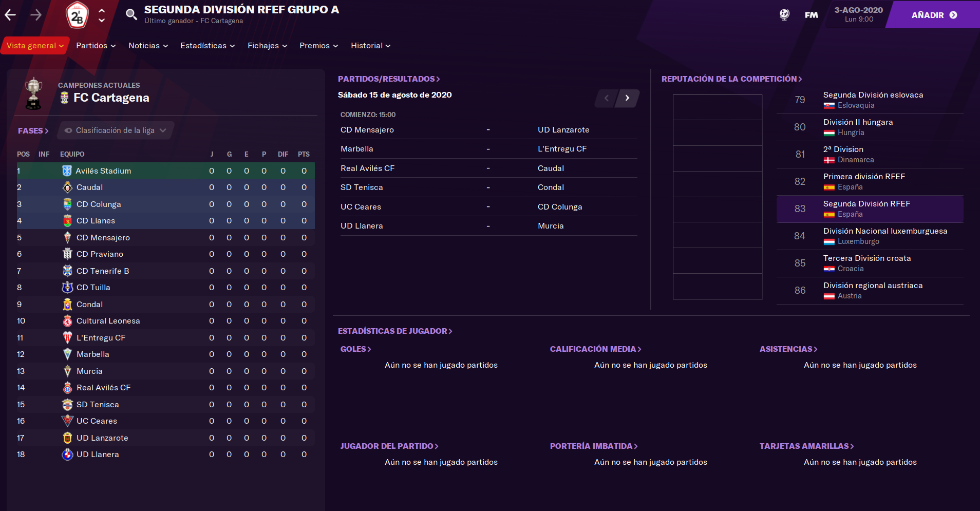Open ASISTENCIAS statistics
The height and width of the screenshot is (511, 980).
click(788, 349)
